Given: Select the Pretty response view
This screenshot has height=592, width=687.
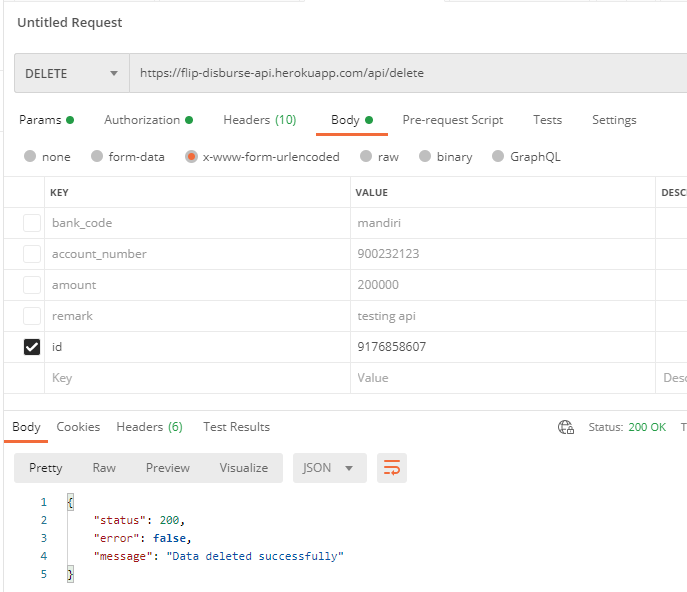Looking at the screenshot, I should (x=46, y=468).
